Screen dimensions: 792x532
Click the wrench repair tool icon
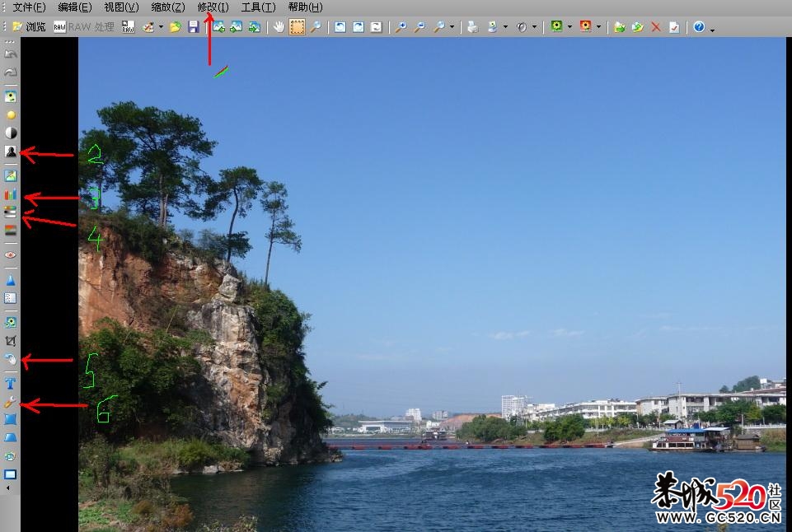11,403
